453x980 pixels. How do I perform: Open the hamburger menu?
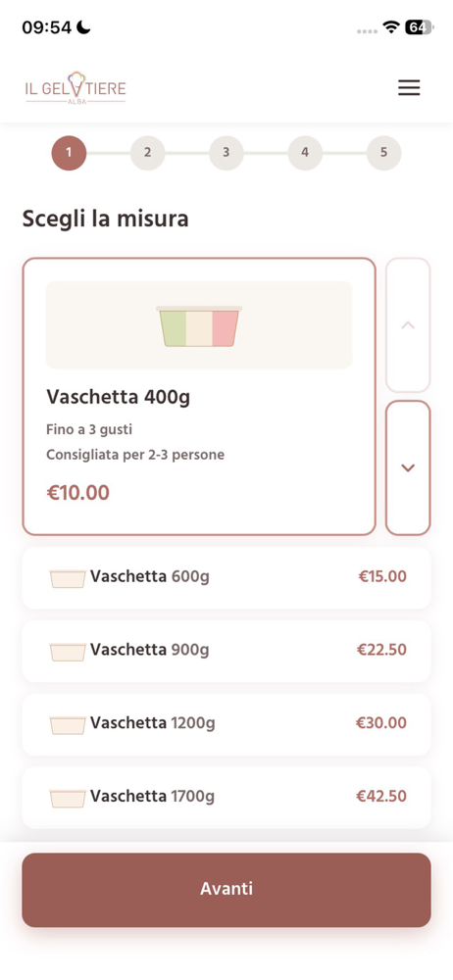[409, 88]
